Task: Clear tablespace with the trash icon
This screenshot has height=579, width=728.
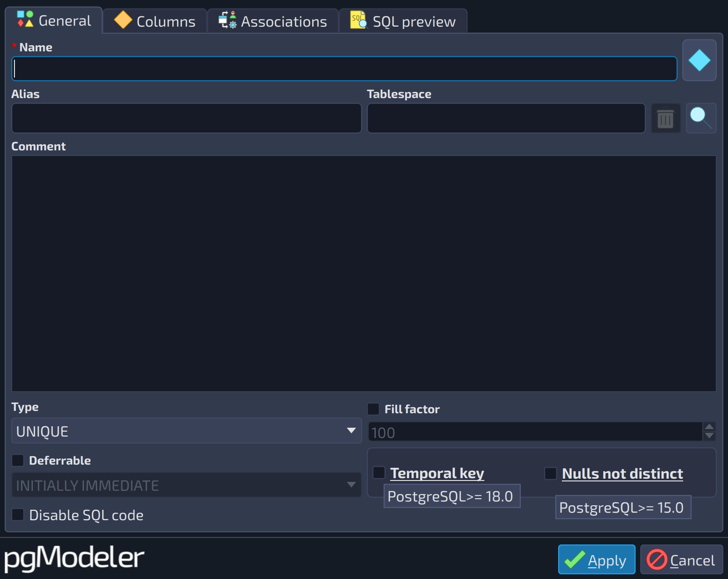Action: (x=665, y=118)
